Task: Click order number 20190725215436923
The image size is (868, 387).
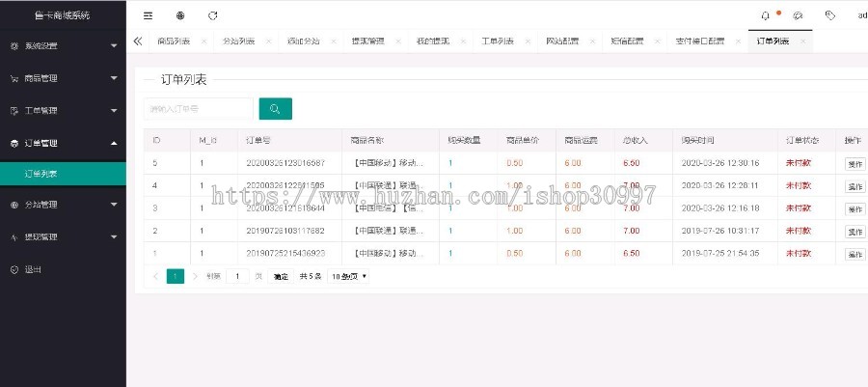Action: click(285, 254)
